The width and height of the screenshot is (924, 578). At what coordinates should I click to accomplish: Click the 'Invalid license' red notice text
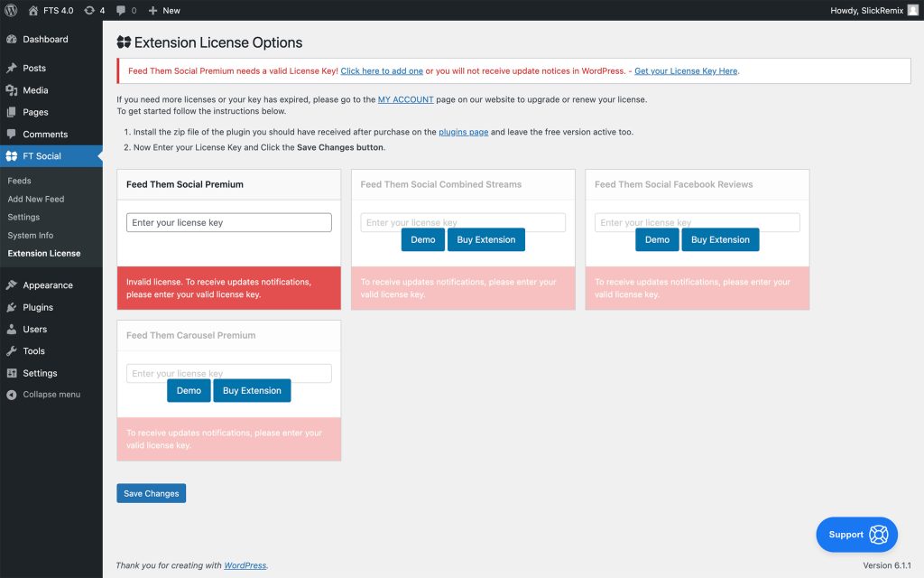pos(218,288)
